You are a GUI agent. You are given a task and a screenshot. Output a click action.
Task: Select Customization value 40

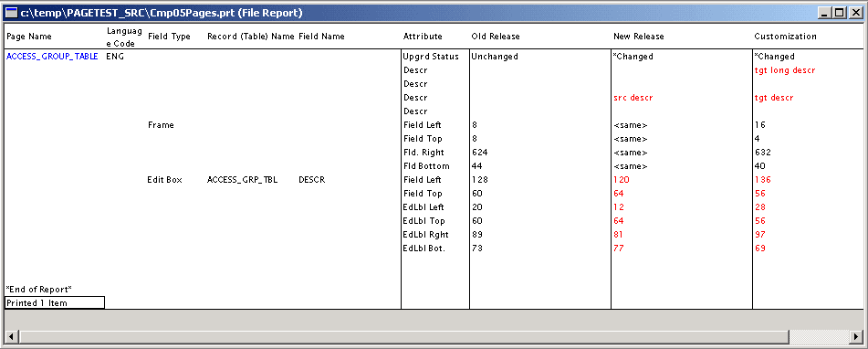coord(759,166)
